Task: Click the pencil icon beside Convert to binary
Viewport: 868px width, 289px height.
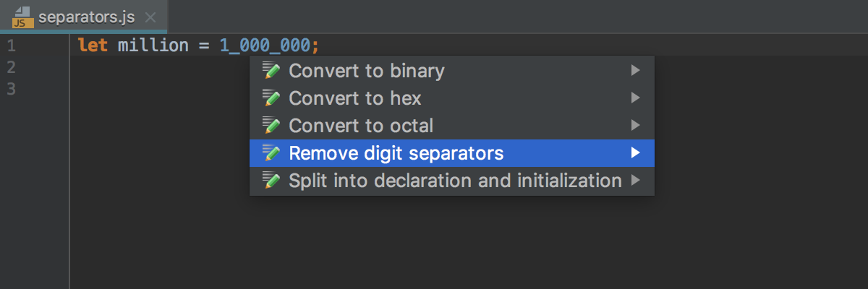Action: tap(272, 71)
